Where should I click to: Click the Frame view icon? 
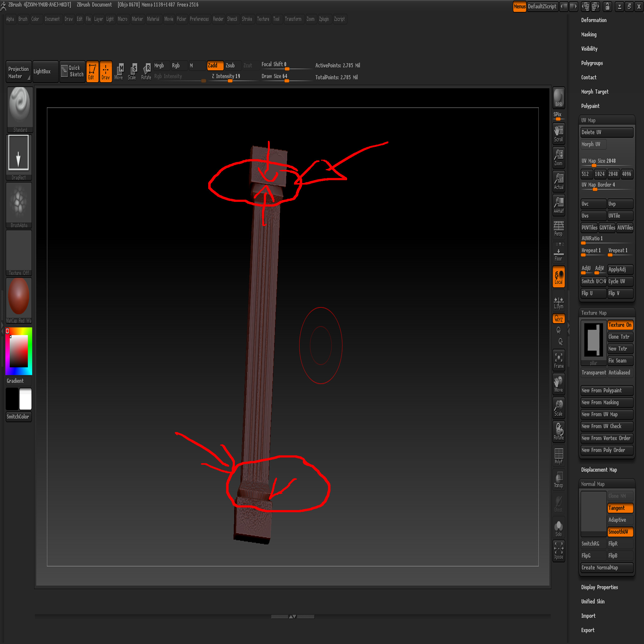point(558,360)
